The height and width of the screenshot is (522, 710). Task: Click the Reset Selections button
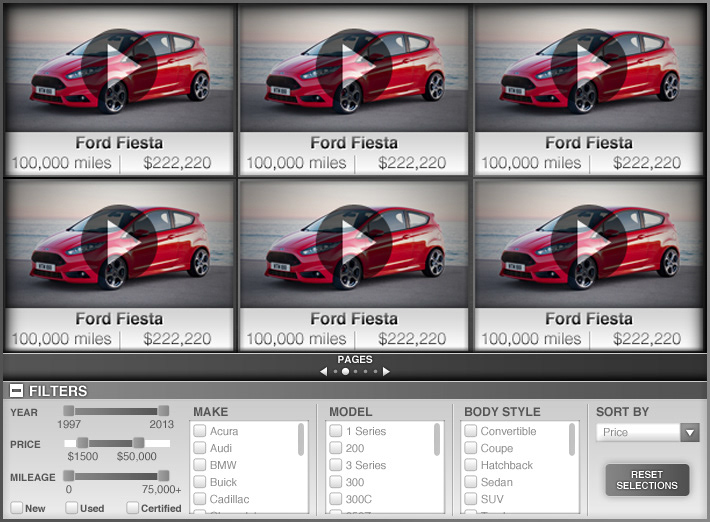(647, 480)
